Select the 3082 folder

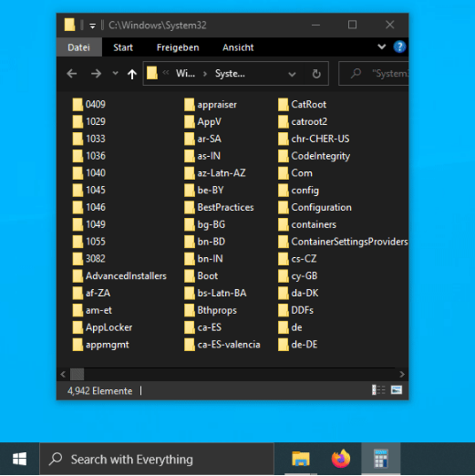(89, 259)
